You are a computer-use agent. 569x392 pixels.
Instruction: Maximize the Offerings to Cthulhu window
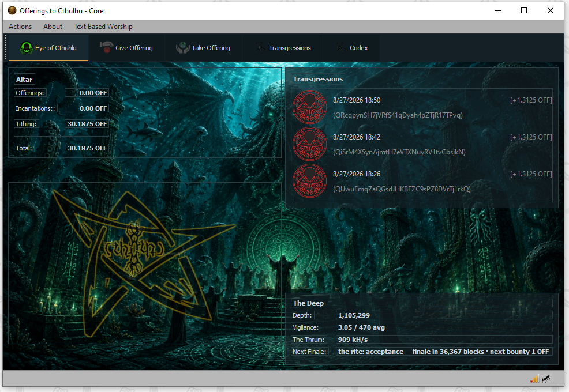pos(524,10)
